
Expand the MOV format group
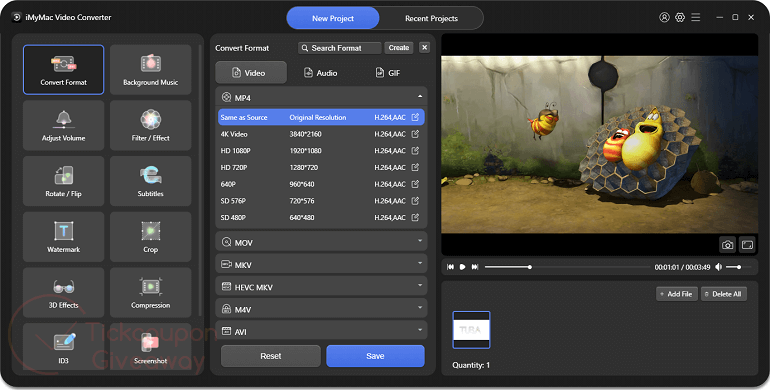click(420, 241)
